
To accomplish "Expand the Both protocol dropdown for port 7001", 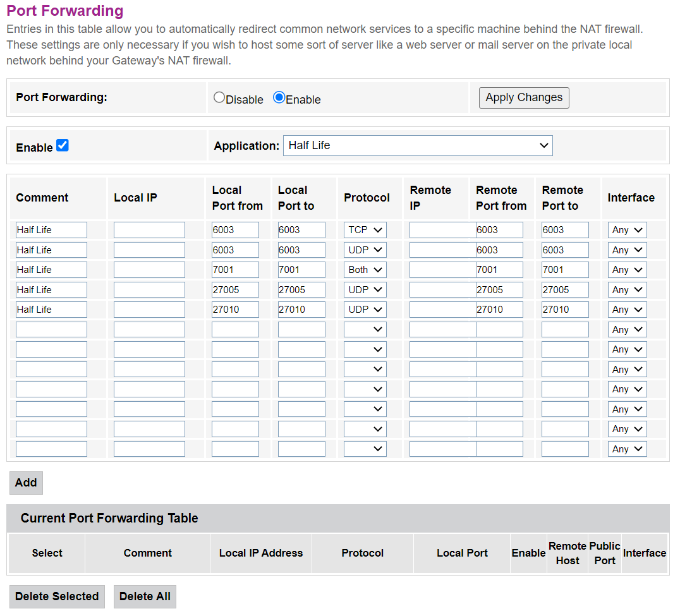I will tap(365, 270).
